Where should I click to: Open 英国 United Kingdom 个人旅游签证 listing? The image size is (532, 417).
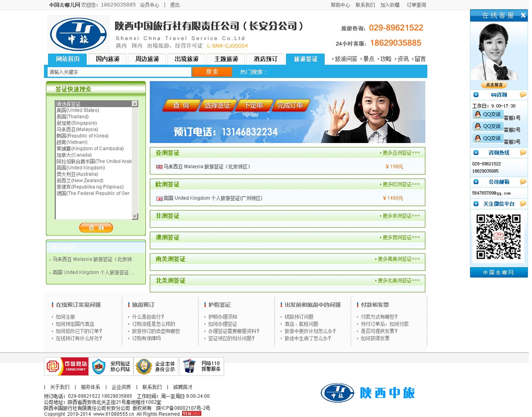[x=213, y=198]
